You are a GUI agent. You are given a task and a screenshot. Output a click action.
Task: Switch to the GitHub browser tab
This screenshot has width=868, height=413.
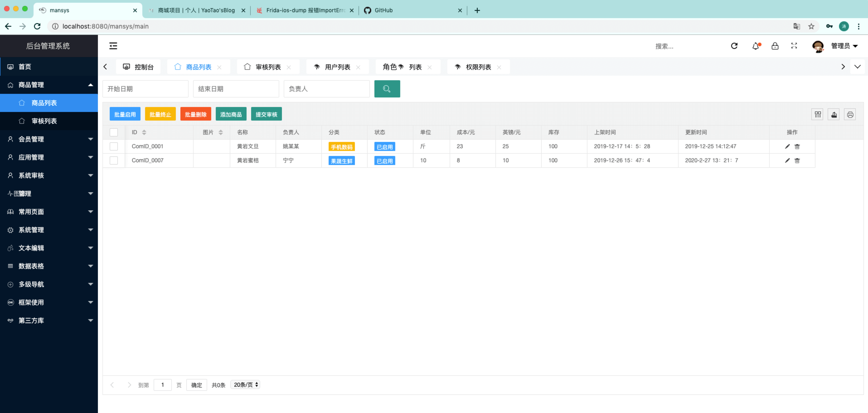click(x=413, y=10)
